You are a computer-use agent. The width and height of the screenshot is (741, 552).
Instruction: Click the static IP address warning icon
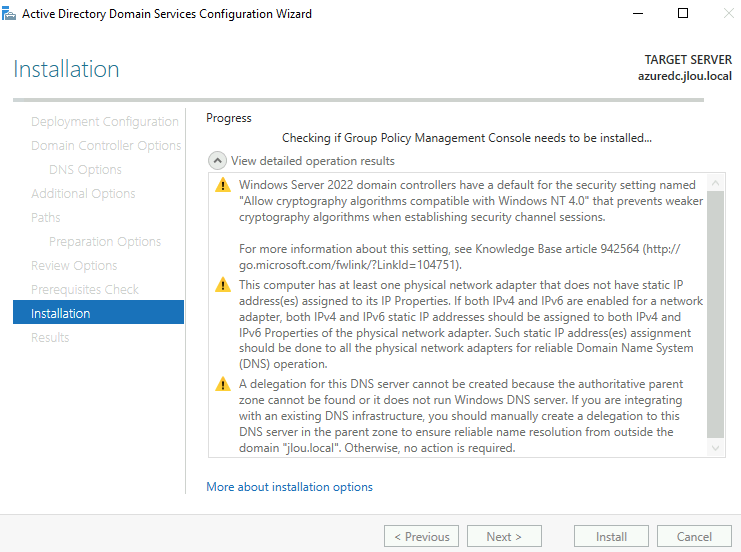pyautogui.click(x=223, y=285)
